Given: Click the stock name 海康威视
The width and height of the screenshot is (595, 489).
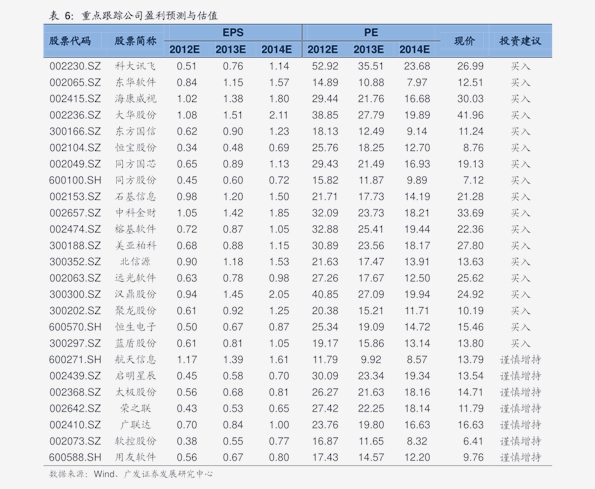Looking at the screenshot, I should pos(135,99).
